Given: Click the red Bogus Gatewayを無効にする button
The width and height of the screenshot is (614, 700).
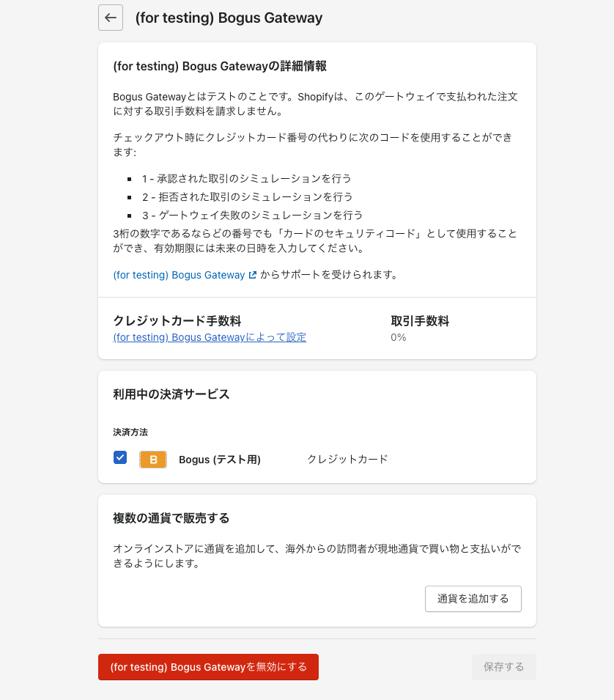Looking at the screenshot, I should point(208,667).
